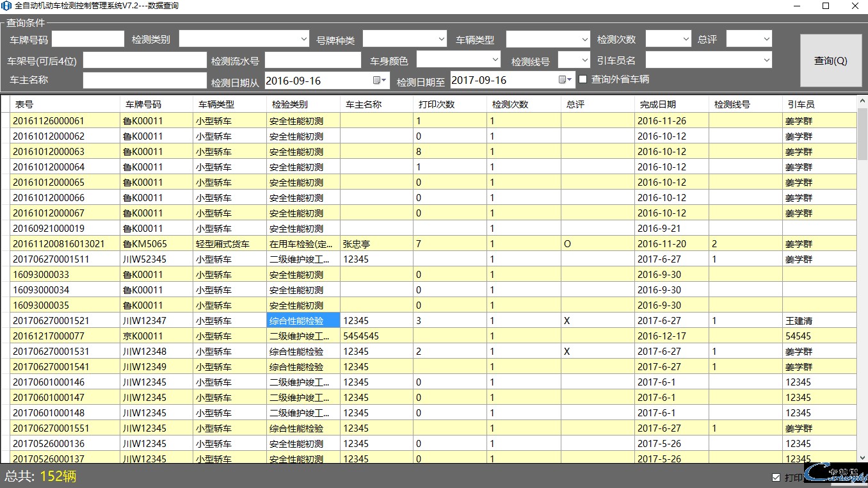The width and height of the screenshot is (868, 488).
Task: Expand the 车辆类型 combo box
Action: pos(584,39)
